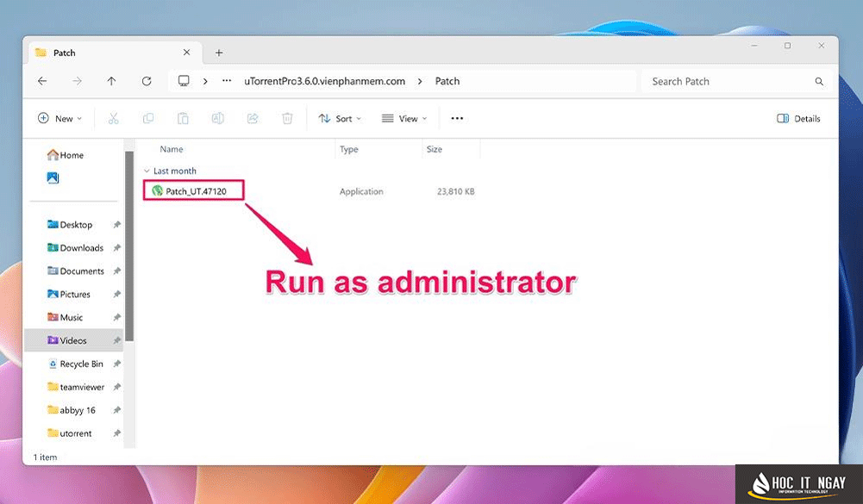Sort files by the Size column
Image resolution: width=863 pixels, height=504 pixels.
click(x=435, y=149)
